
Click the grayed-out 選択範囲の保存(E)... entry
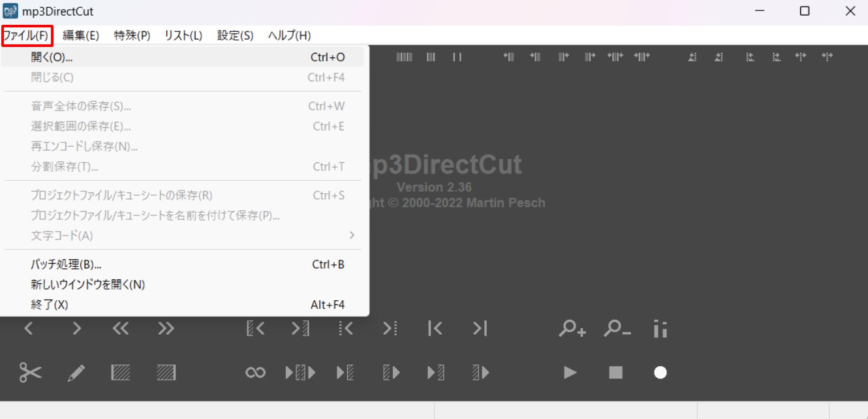click(x=184, y=126)
